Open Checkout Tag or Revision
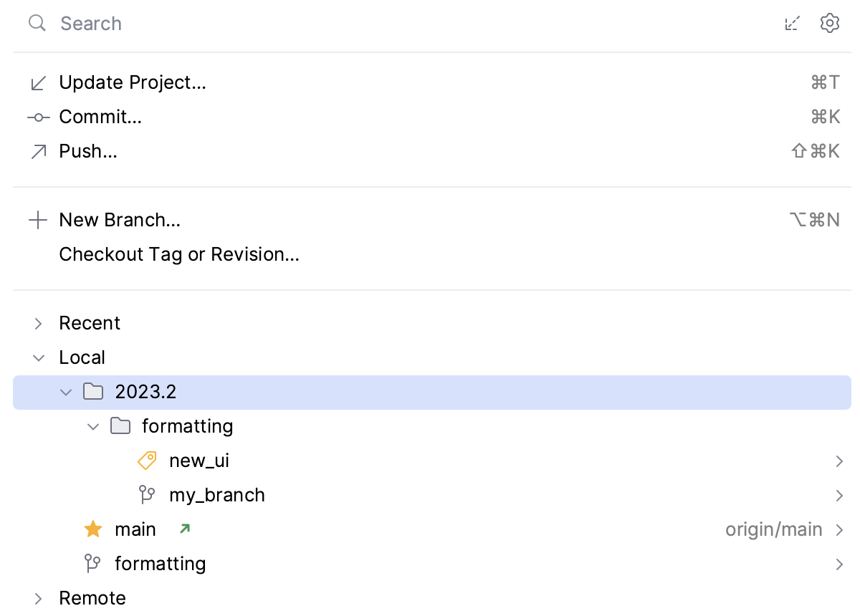The height and width of the screenshot is (616, 860). click(179, 254)
